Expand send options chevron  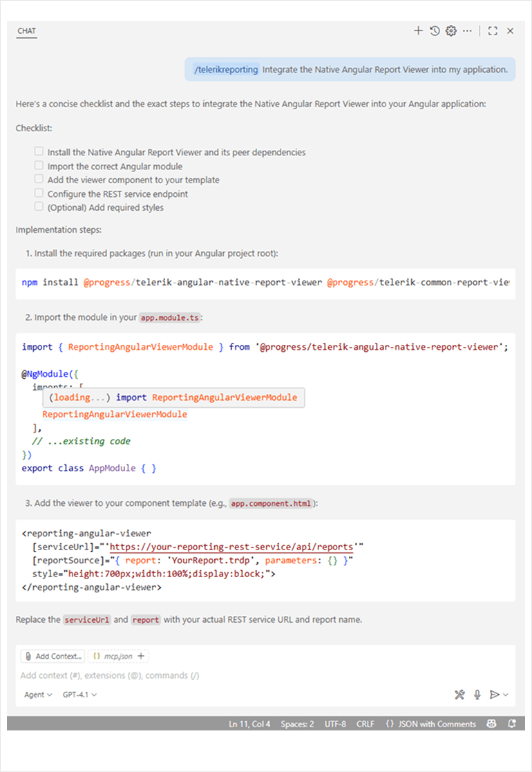[506, 695]
